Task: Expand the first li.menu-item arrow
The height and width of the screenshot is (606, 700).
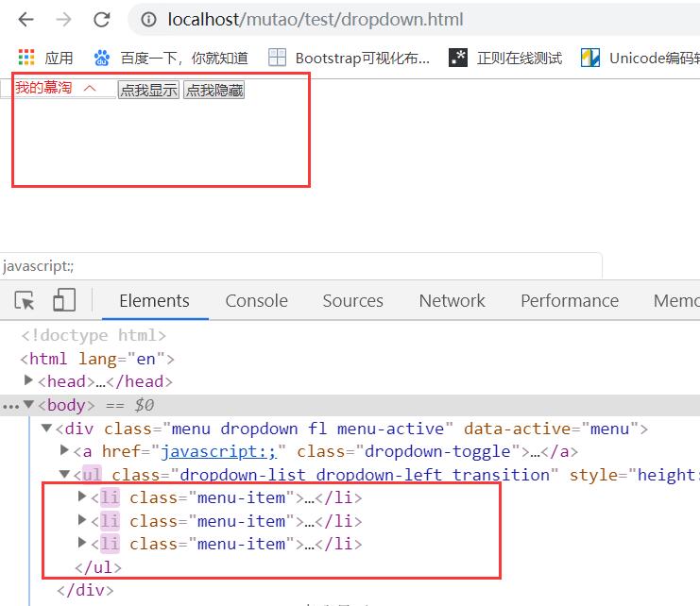Action: (x=81, y=497)
